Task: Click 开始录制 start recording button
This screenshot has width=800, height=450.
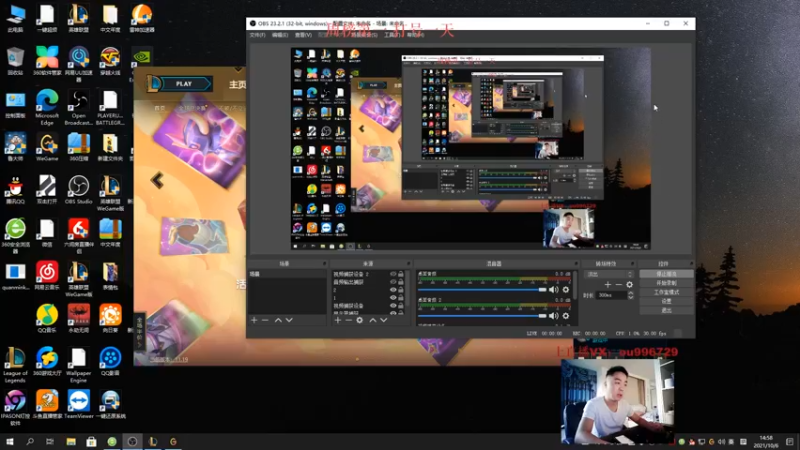Action: 666,283
